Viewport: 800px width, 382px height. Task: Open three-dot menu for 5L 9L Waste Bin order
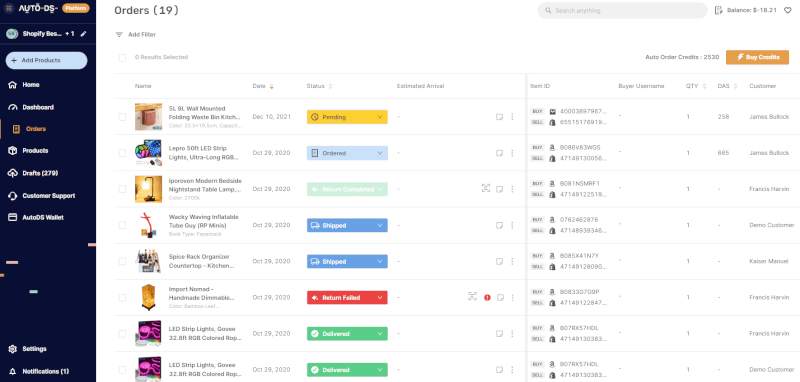pos(512,117)
